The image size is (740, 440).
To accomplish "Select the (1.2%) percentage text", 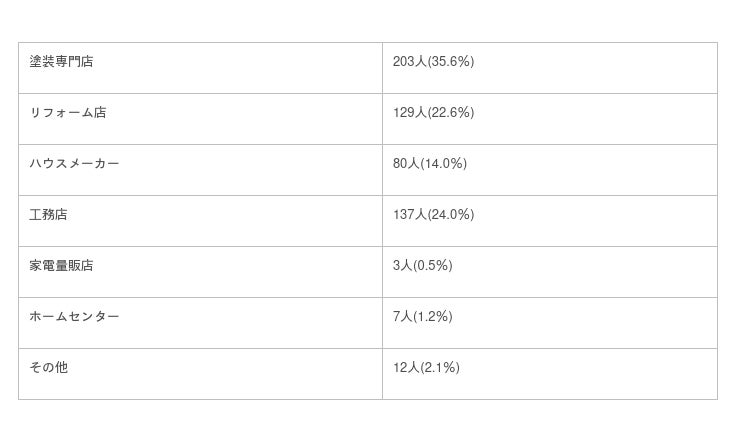I will pos(433,317).
